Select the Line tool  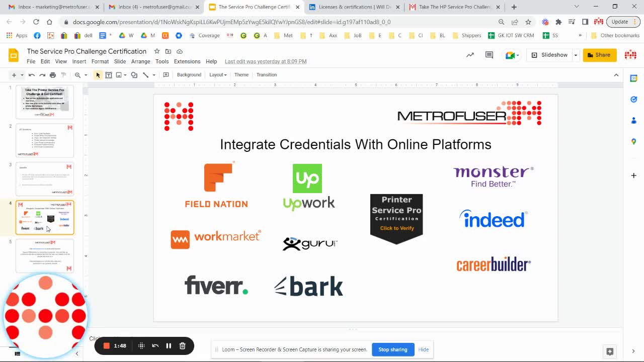(145, 75)
